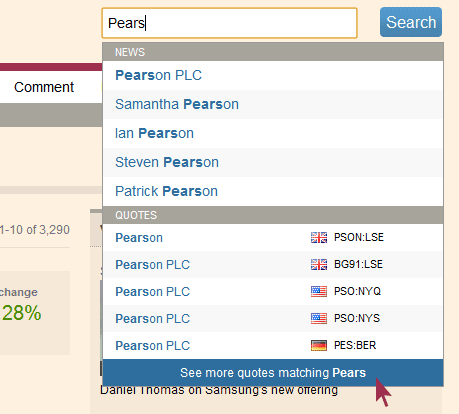Screen dimensions: 459x414
Task: Click the German flag icon beside PES:BER
Action: click(x=319, y=345)
